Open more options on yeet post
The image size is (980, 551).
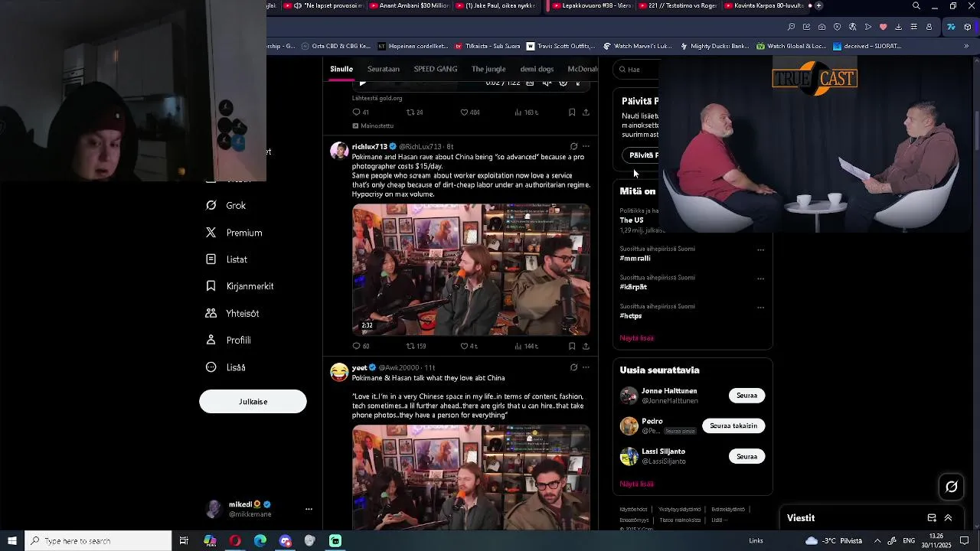[x=586, y=367]
